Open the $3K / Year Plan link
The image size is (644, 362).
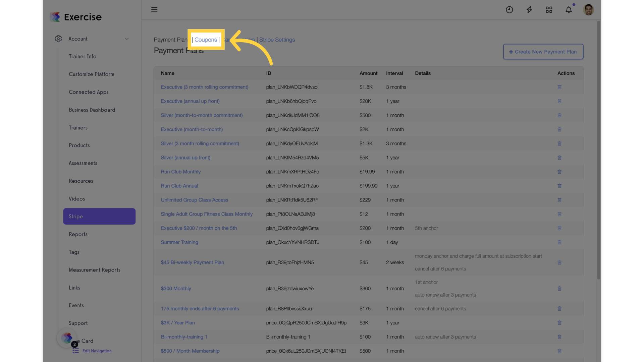[178, 323]
